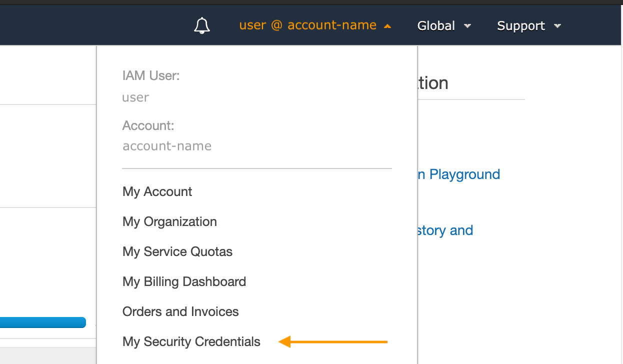Click the orange caret beside account-name
The image size is (623, 364).
[387, 26]
